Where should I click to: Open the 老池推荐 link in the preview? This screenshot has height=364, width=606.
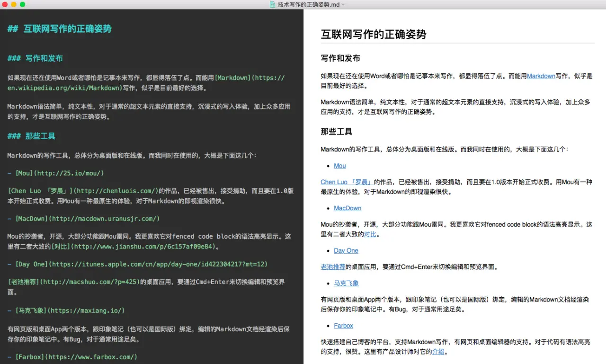(x=333, y=266)
